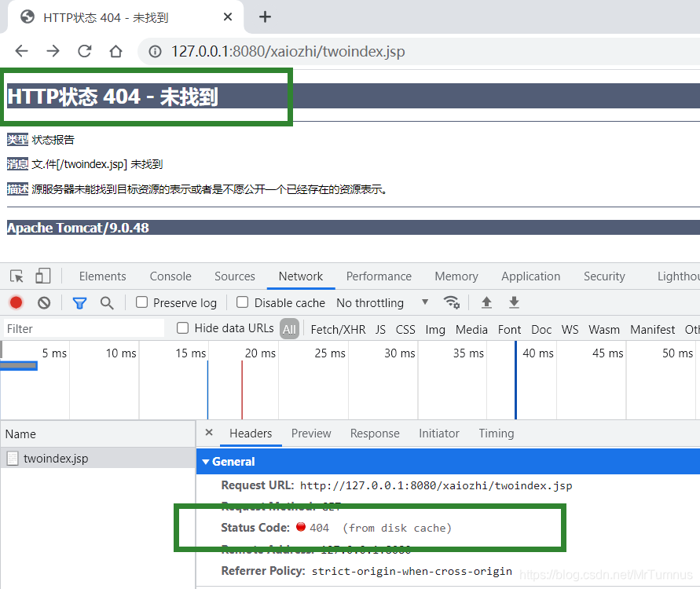Filter requests by Img
Viewport: 700px width, 589px height.
[x=435, y=329]
